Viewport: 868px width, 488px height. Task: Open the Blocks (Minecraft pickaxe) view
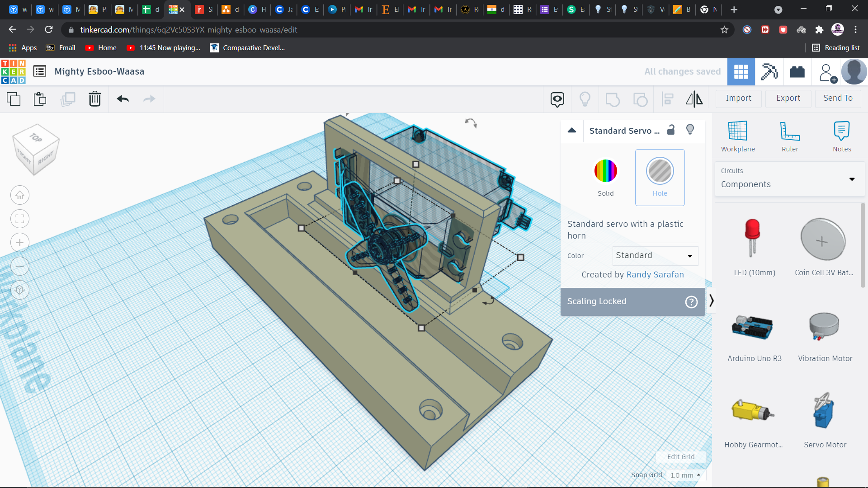click(769, 72)
